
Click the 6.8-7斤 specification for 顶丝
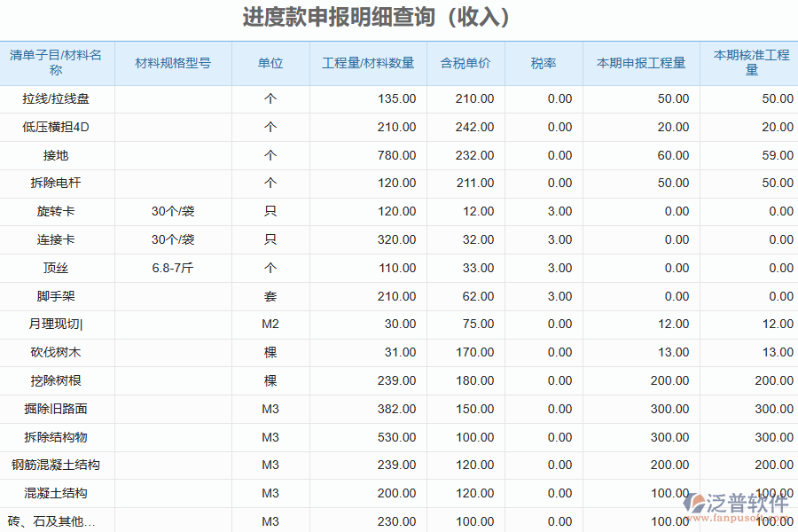click(173, 268)
